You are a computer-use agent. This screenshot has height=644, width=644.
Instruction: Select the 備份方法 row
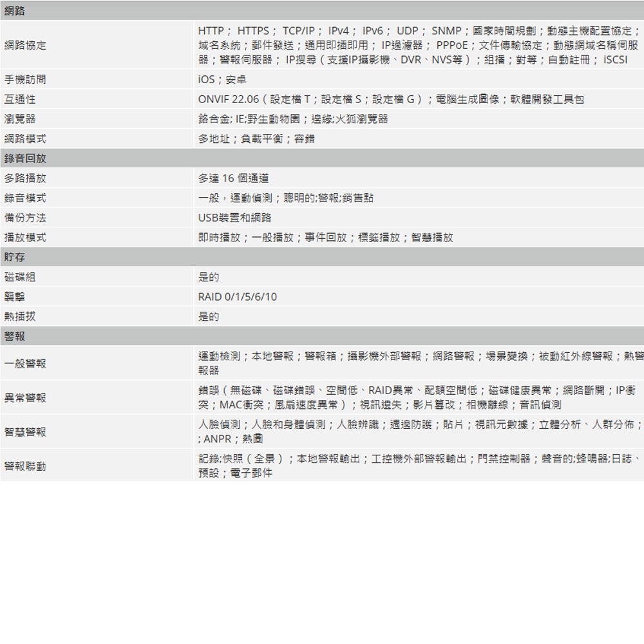(x=19, y=217)
